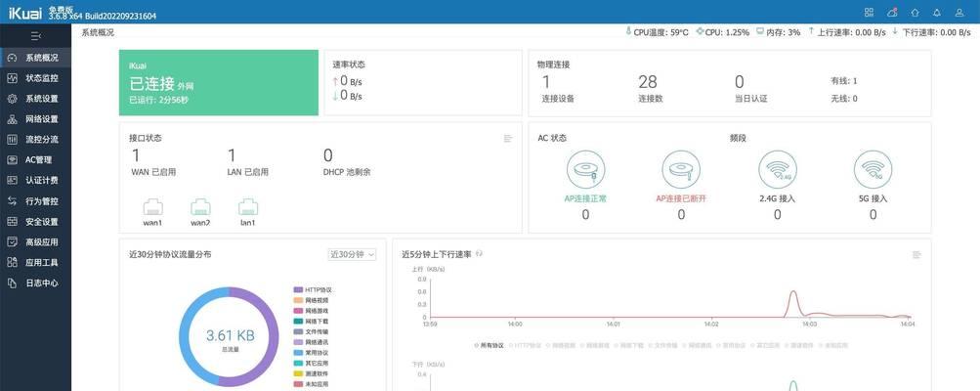Open the 系统概况 sidebar menu
Image resolution: width=980 pixels, height=391 pixels.
tap(35, 58)
